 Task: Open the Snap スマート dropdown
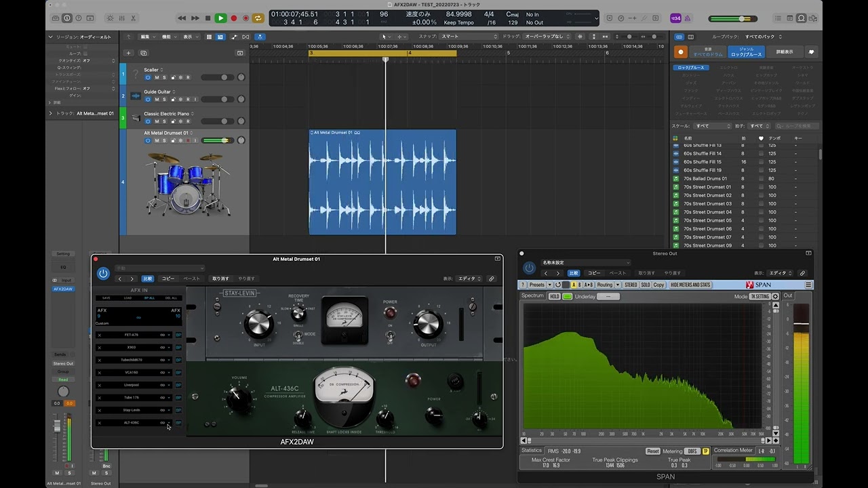click(468, 37)
